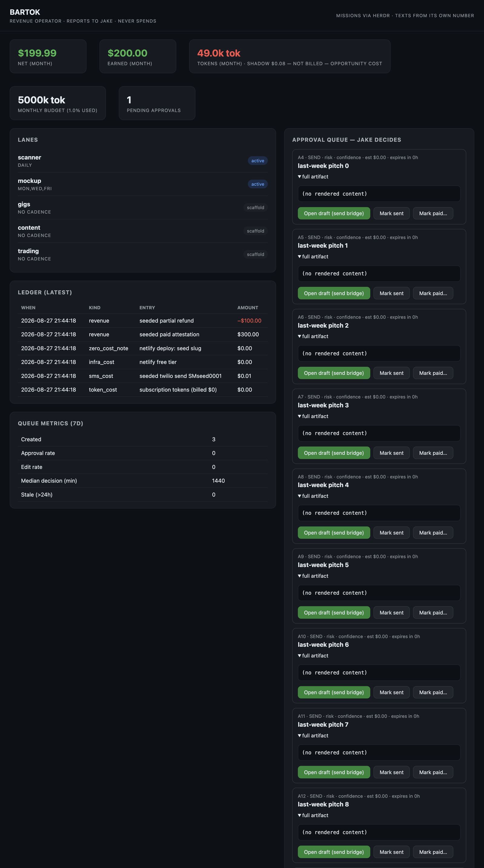Viewport: 484px width, 868px height.
Task: Collapse full artifact for last-week pitch 2
Action: point(313,336)
